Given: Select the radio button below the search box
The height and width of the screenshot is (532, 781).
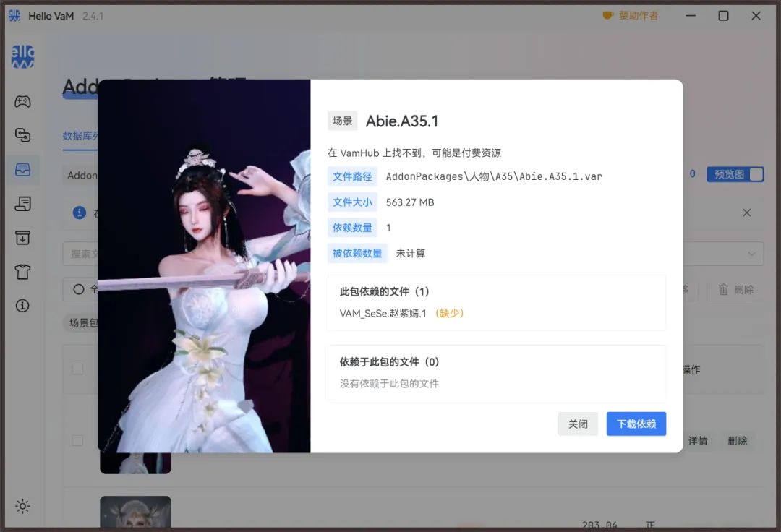Looking at the screenshot, I should tap(79, 289).
